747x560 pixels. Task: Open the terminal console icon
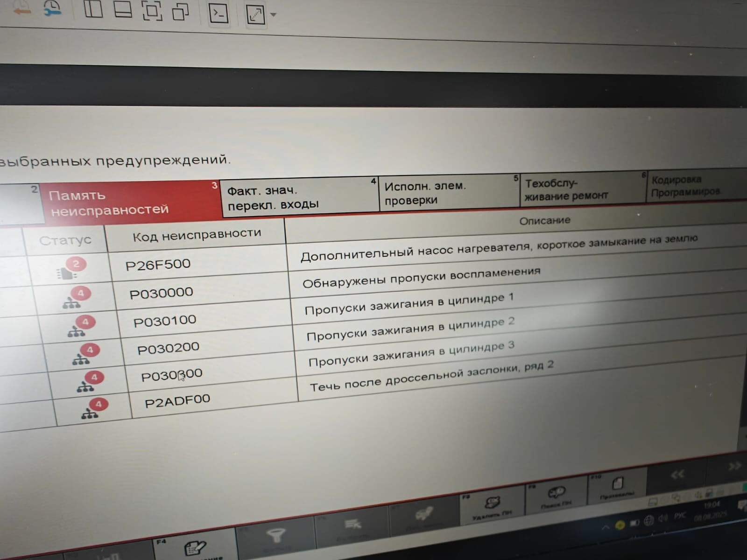click(218, 14)
